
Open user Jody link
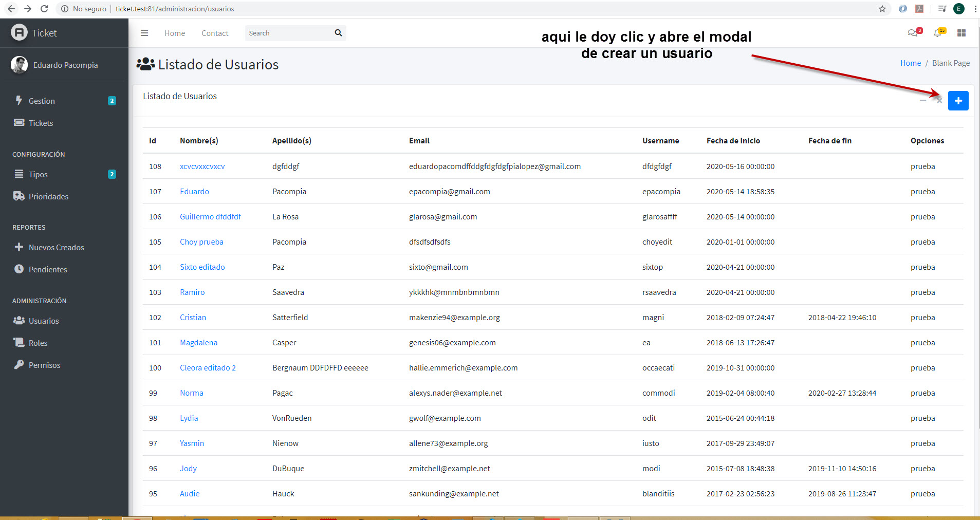click(188, 469)
